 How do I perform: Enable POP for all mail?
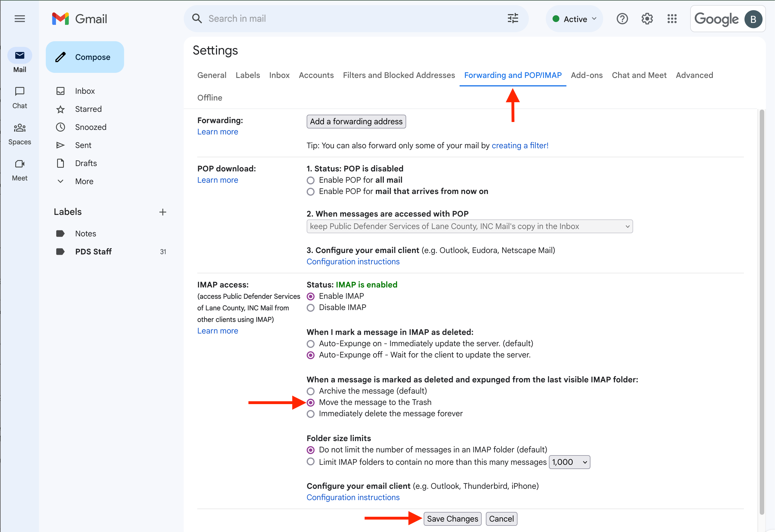coord(311,180)
